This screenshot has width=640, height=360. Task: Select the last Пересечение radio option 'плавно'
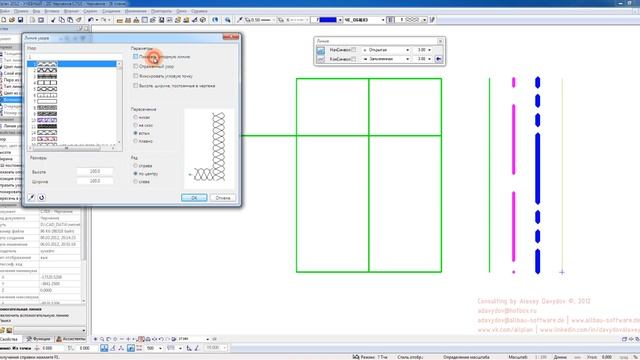tap(136, 141)
